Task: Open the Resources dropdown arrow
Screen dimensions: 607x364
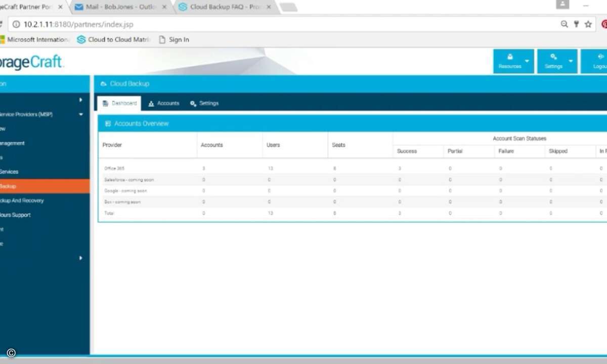Action: click(527, 61)
